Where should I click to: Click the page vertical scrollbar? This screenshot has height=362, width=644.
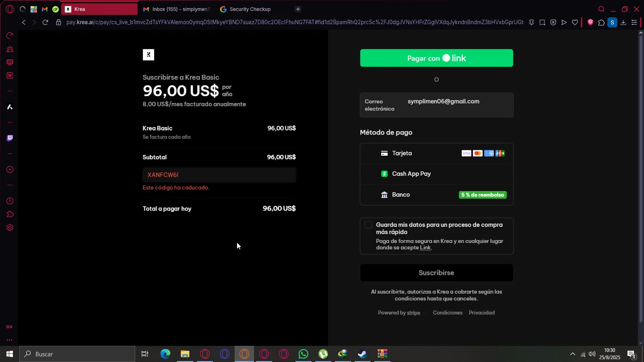point(641,179)
